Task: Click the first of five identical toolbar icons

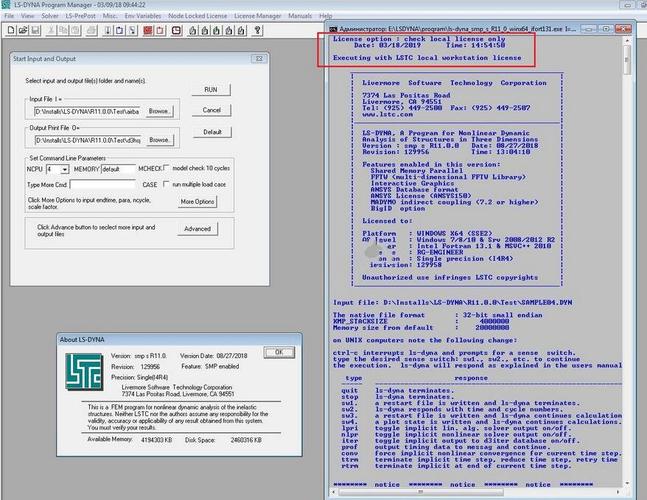Action: coord(193,30)
